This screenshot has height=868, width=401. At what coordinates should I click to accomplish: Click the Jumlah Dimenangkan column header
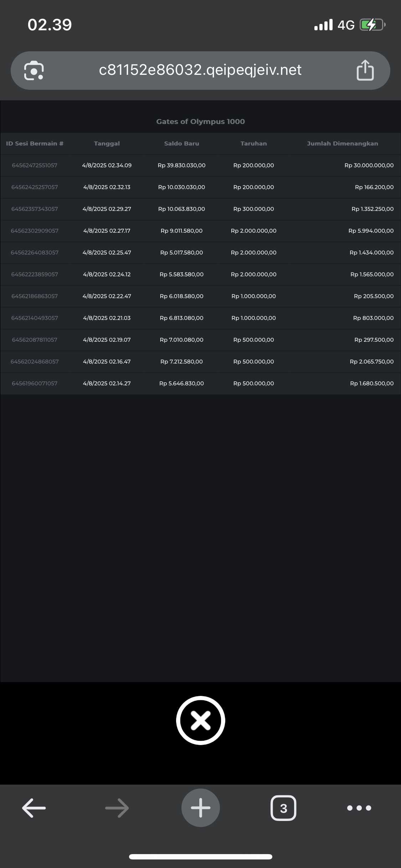[343, 144]
